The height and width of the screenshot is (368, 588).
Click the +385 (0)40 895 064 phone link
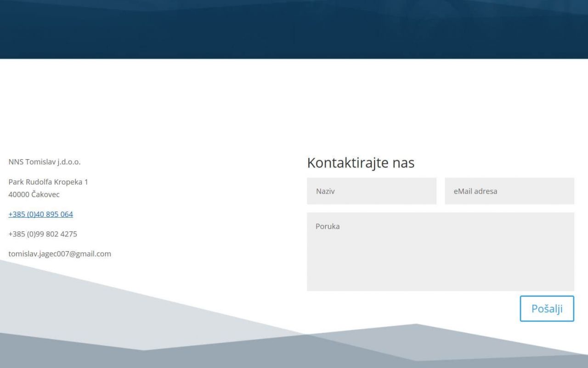tap(40, 214)
